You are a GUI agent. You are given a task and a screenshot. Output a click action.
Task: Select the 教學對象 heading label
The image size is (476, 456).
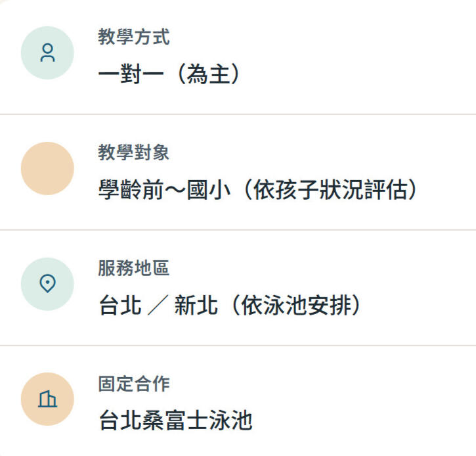tap(134, 152)
